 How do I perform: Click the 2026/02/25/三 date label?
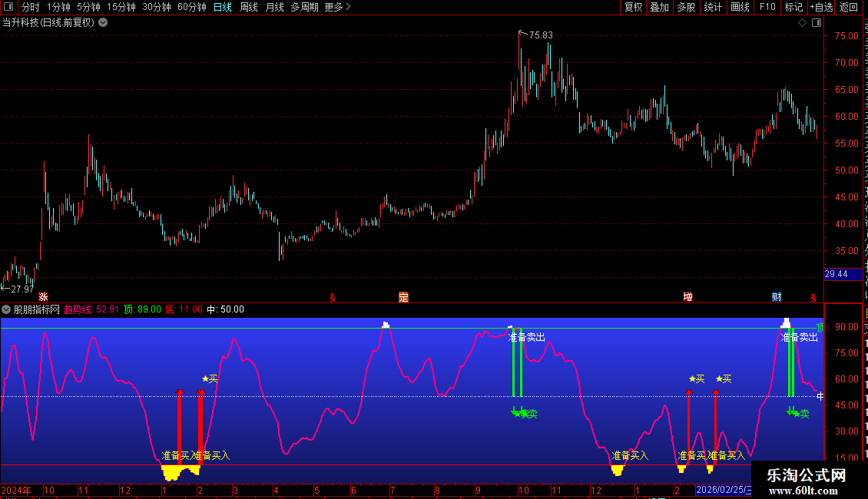pyautogui.click(x=724, y=490)
